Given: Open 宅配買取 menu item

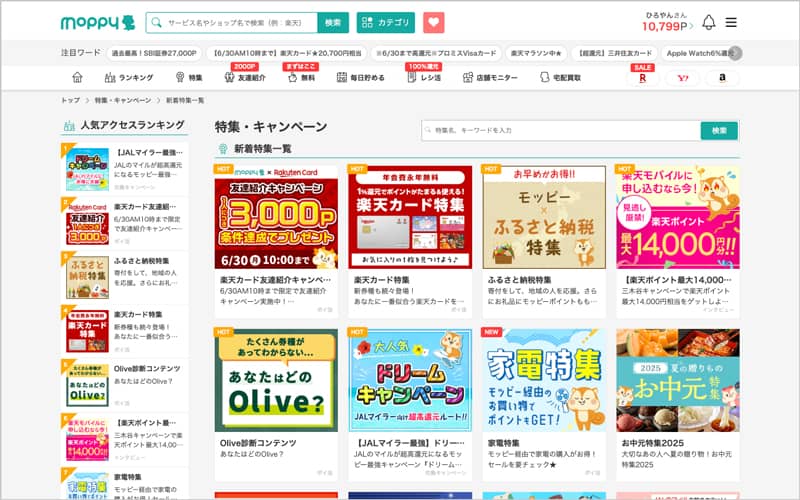Looking at the screenshot, I should coord(560,78).
